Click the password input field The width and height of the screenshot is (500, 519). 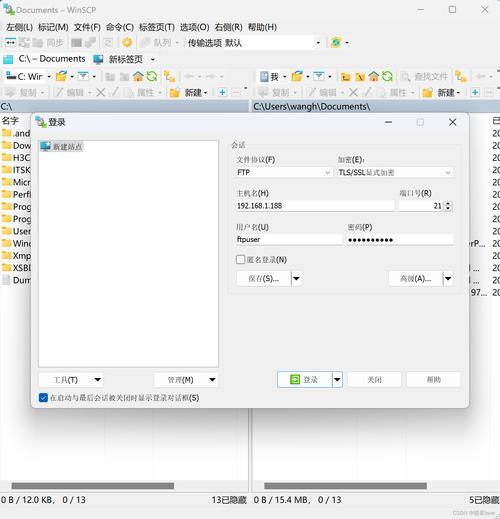tap(400, 240)
